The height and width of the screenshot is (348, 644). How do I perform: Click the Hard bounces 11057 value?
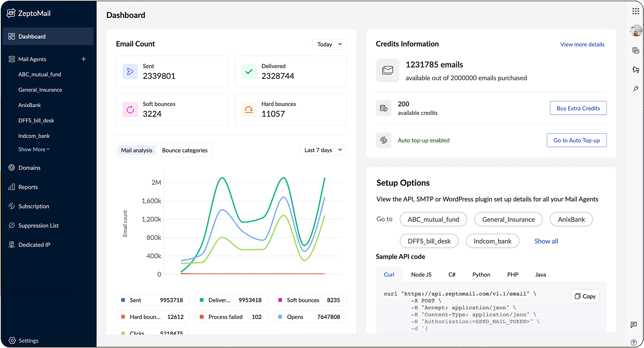click(273, 114)
